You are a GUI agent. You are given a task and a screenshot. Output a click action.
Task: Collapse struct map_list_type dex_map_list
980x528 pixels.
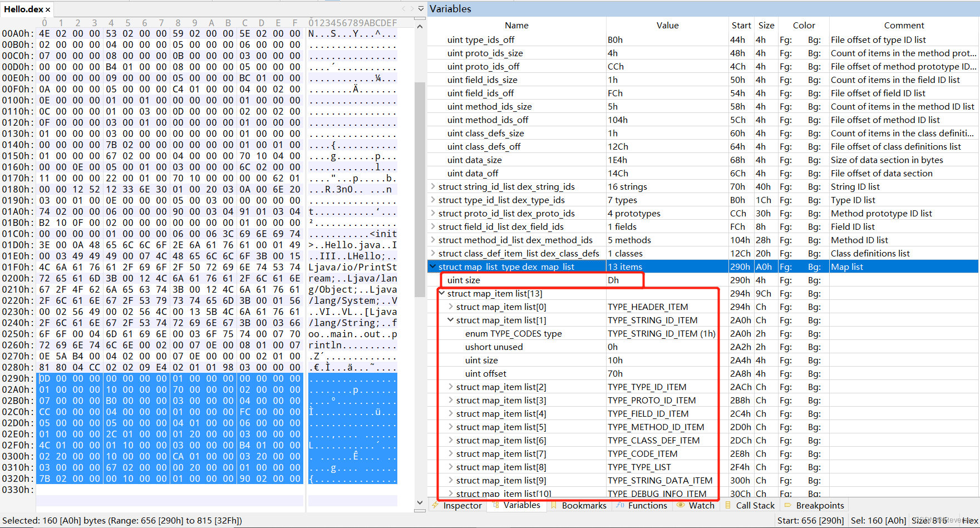433,267
